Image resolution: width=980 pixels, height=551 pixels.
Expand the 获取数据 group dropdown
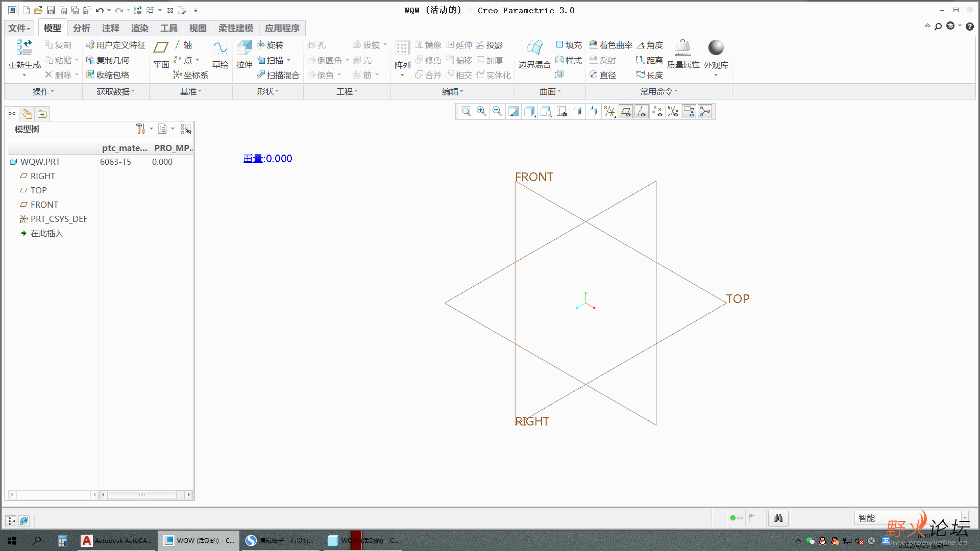[116, 91]
